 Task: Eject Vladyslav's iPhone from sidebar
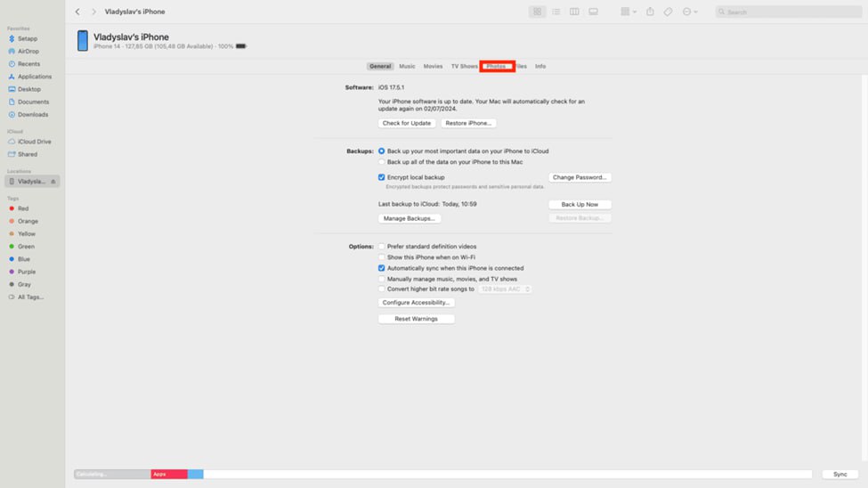(53, 182)
